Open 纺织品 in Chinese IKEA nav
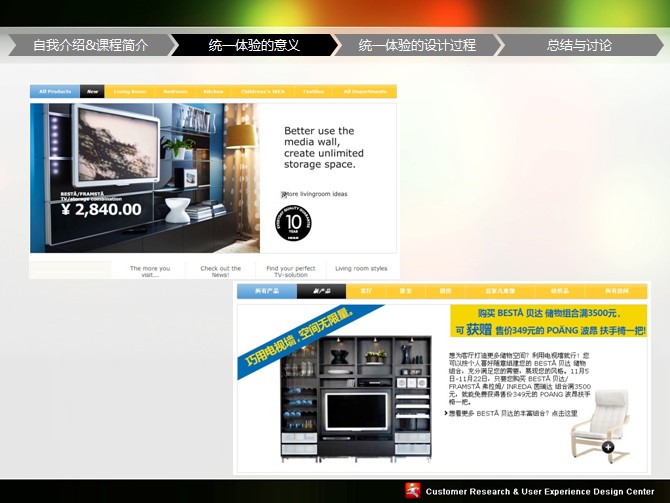This screenshot has width=670, height=503. 560,291
